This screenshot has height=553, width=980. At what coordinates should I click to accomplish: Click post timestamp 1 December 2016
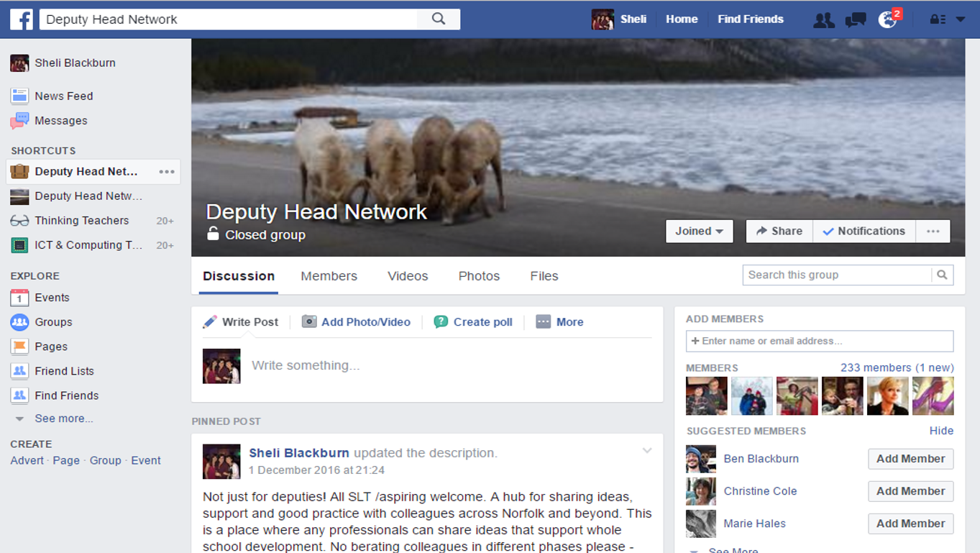(316, 470)
